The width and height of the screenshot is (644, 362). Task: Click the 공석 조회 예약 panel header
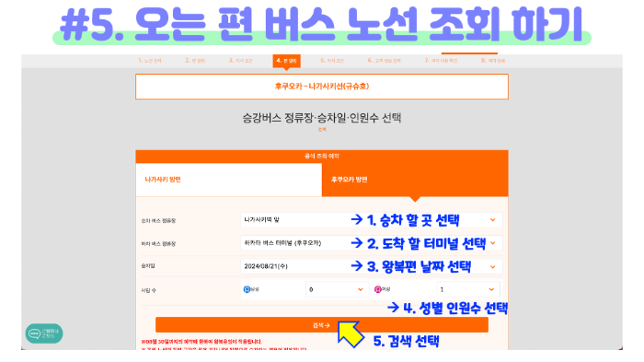(322, 157)
